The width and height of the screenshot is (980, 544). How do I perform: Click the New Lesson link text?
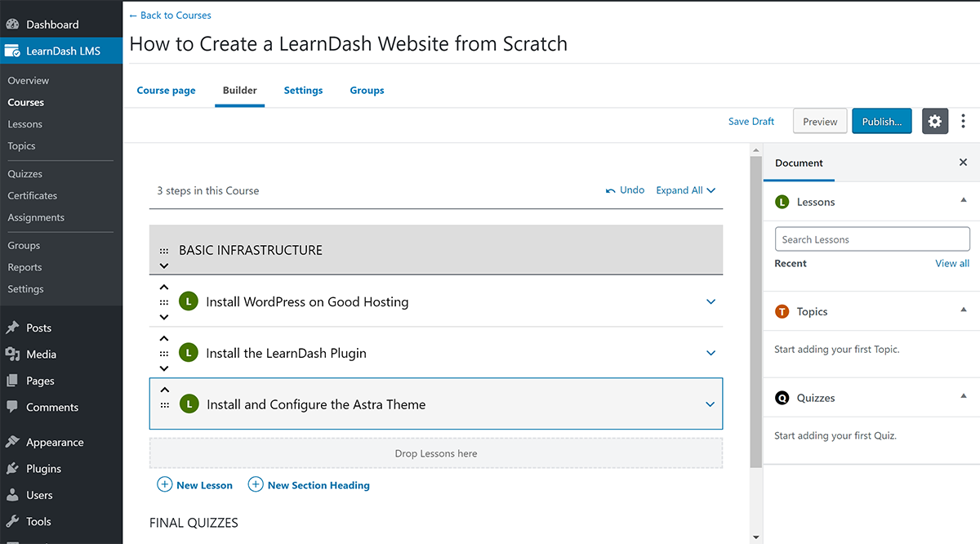tap(204, 485)
